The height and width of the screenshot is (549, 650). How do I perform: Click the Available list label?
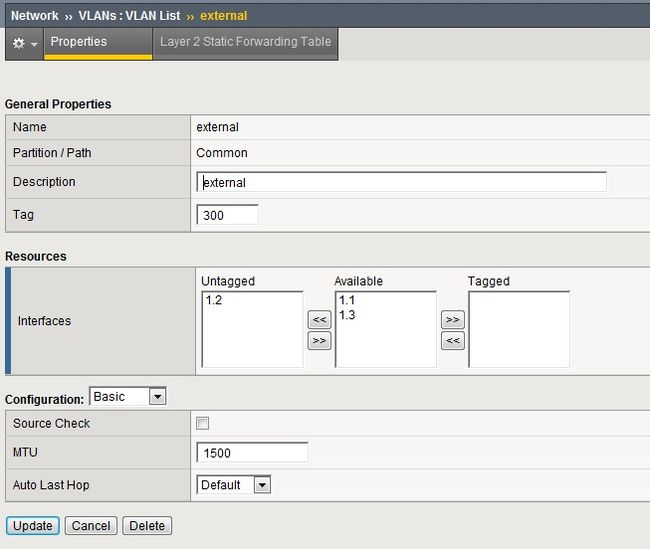point(359,281)
